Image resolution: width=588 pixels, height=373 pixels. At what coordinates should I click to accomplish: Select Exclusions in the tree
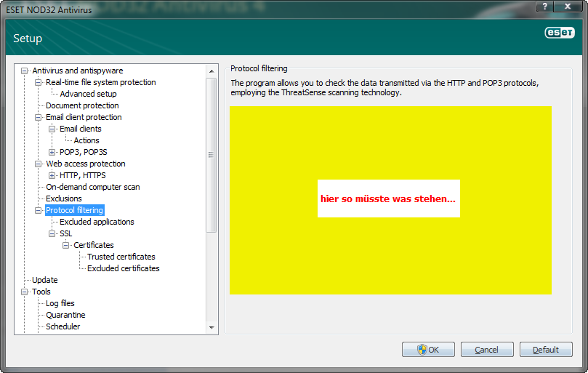[x=64, y=198]
